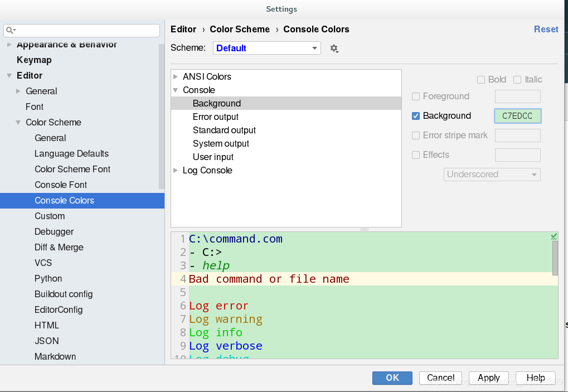Enable the Foreground checkbox
The height and width of the screenshot is (392, 568).
pos(415,96)
